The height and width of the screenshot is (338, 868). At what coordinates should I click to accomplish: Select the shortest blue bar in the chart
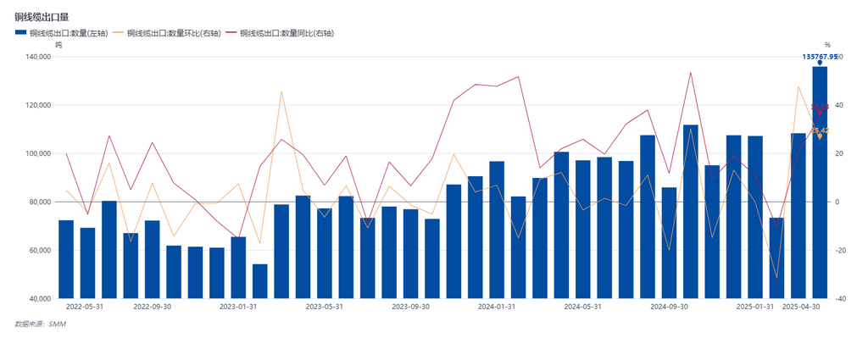pyautogui.click(x=259, y=281)
